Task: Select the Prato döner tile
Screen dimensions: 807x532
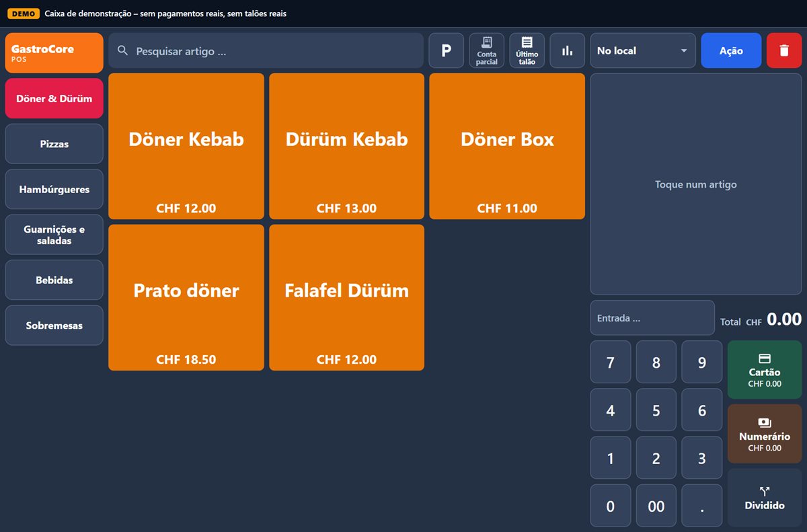Action: [186, 297]
